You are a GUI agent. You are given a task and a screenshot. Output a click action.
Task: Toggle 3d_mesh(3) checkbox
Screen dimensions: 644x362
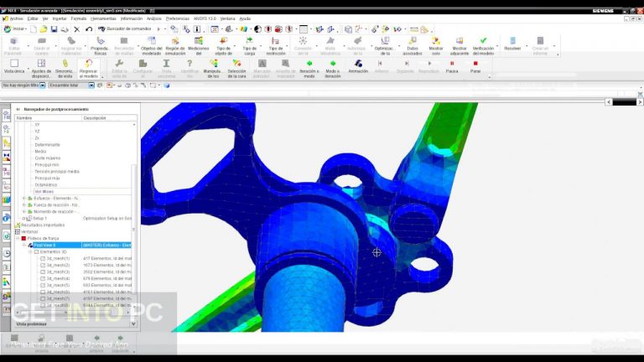(x=43, y=271)
